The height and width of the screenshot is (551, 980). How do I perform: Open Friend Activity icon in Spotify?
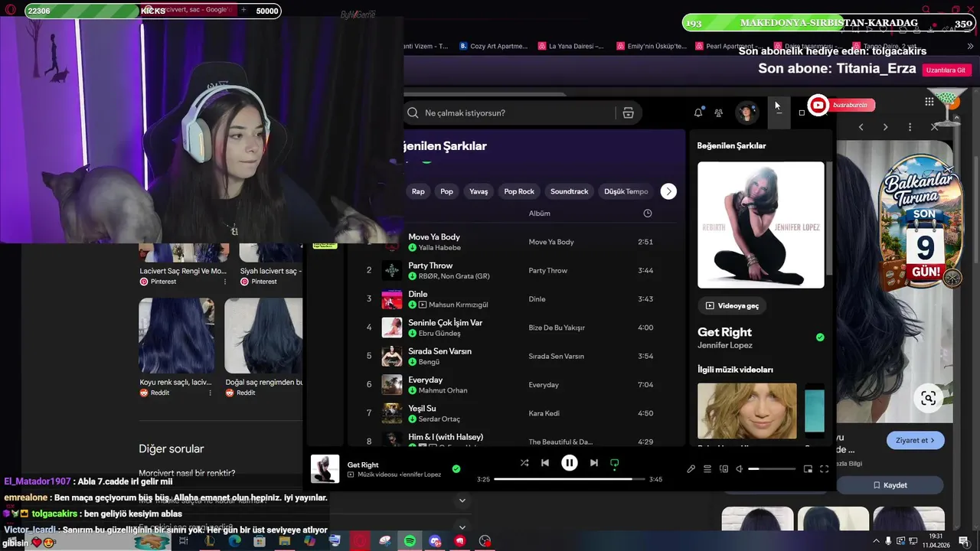[718, 113]
